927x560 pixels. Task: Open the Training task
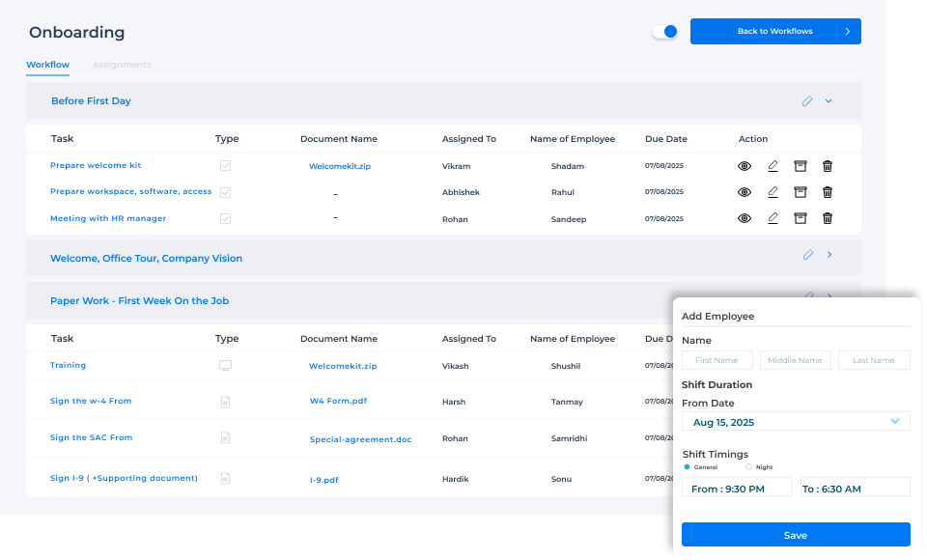tap(68, 366)
